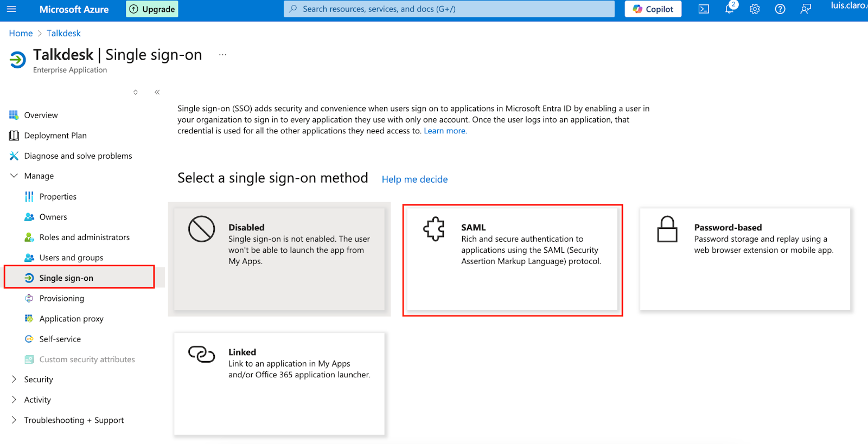Viewport: 868px width, 444px height.
Task: Click the Single sign-on arrow icon
Action: tap(29, 278)
